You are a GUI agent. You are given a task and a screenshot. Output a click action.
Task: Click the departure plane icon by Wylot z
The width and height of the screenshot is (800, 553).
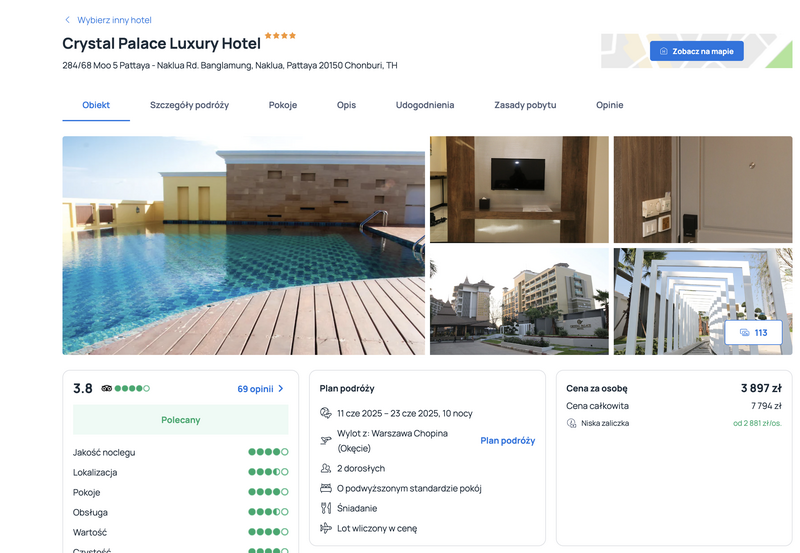(x=326, y=440)
